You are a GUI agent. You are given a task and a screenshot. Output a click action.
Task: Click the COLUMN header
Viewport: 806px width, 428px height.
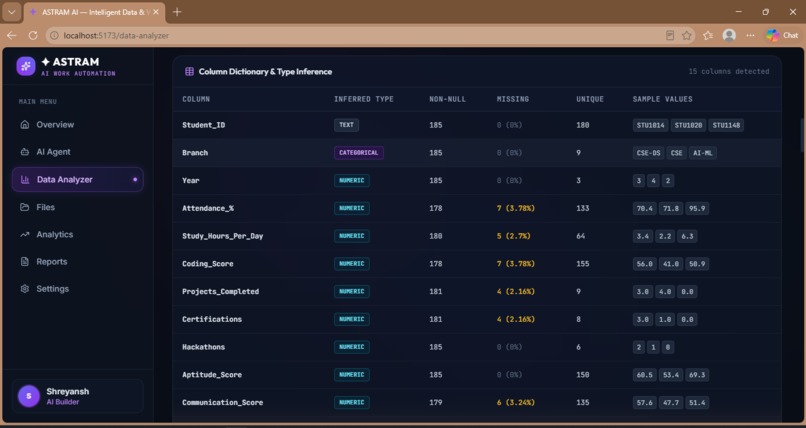click(x=196, y=99)
